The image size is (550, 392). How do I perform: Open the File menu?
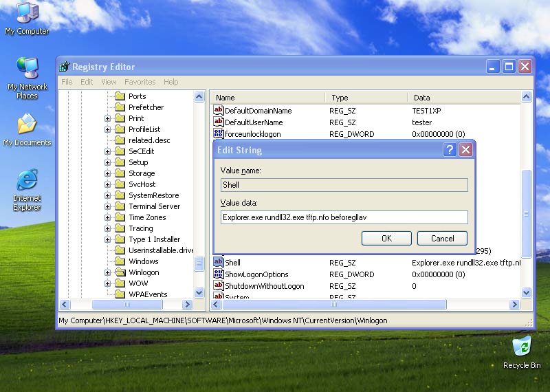(67, 82)
